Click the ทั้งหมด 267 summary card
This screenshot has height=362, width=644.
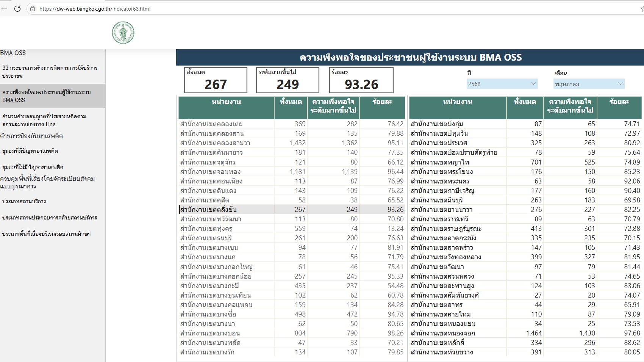pos(216,80)
